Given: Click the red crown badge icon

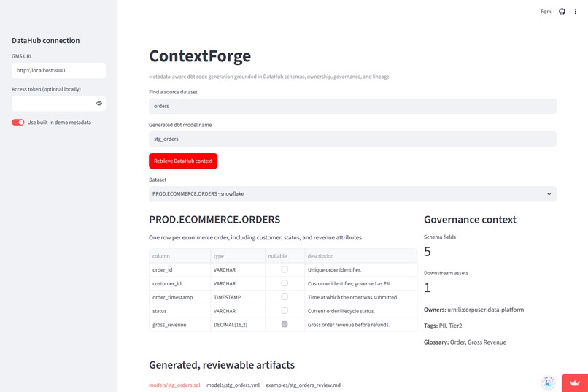Looking at the screenshot, I should pos(575,383).
